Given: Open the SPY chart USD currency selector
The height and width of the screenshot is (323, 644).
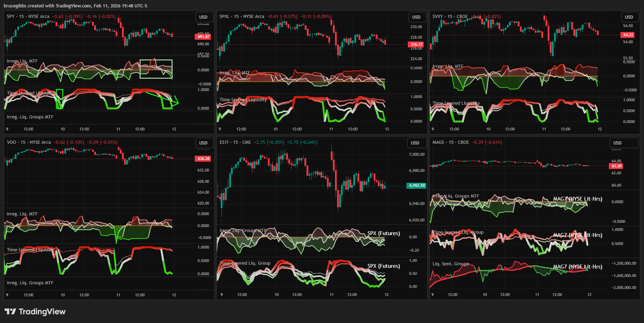Looking at the screenshot, I should [204, 17].
